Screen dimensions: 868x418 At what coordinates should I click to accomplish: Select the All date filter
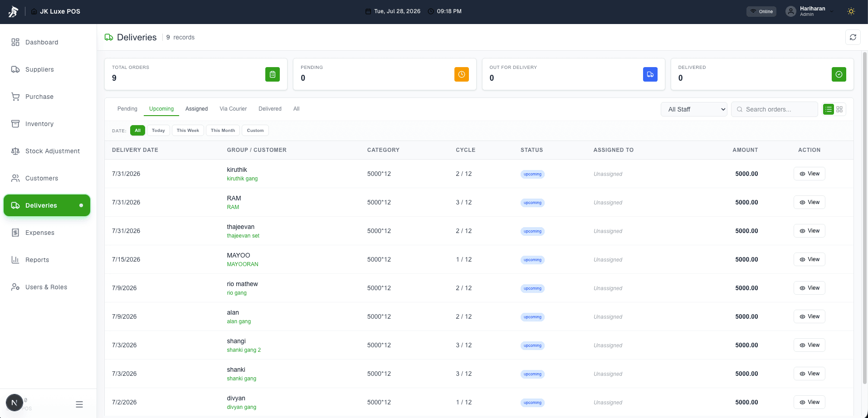(137, 131)
